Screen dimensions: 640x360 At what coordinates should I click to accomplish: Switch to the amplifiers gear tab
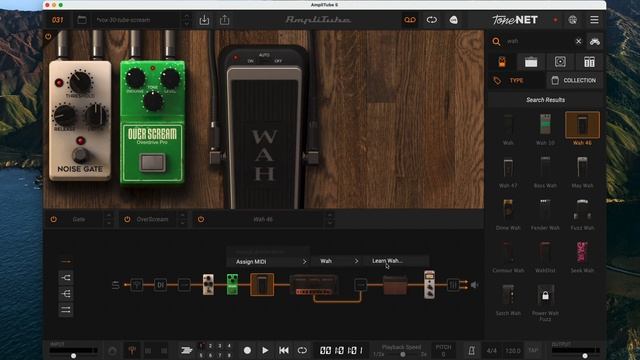click(531, 62)
